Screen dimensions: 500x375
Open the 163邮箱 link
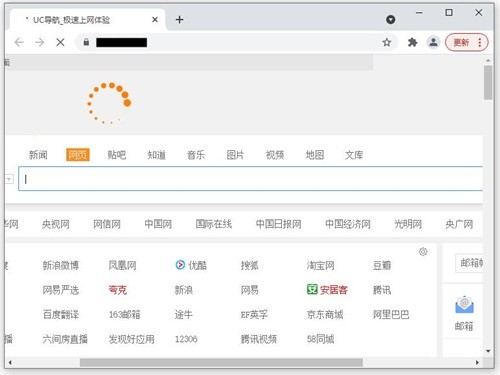pos(124,314)
